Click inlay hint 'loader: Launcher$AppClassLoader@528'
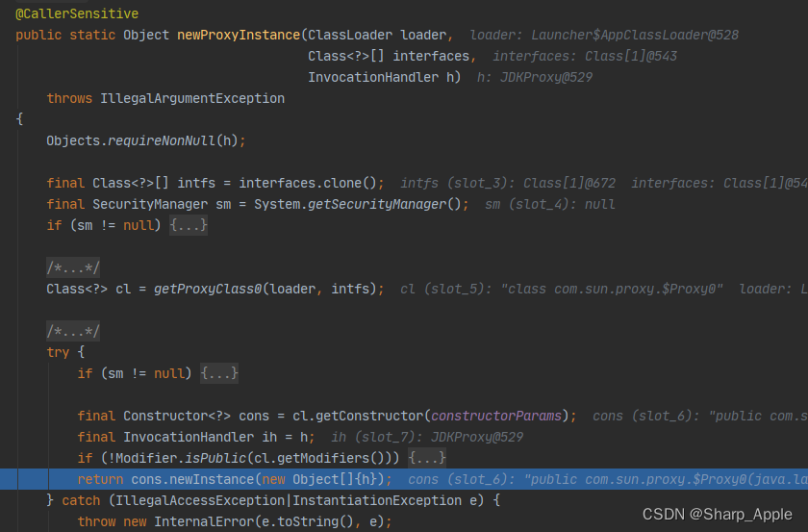Screen dimensions: 808x532 (x=604, y=35)
